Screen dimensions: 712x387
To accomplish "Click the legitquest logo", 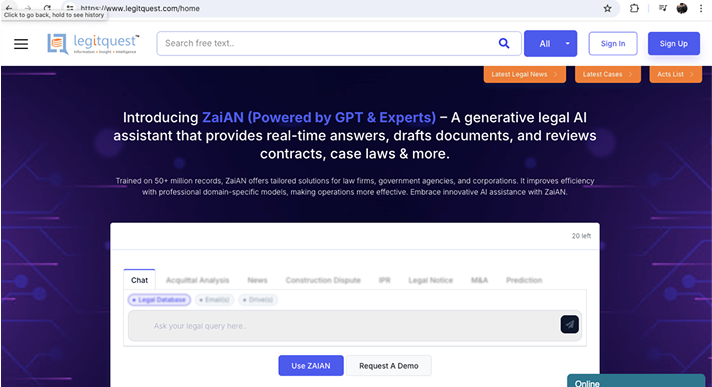I will (93, 44).
